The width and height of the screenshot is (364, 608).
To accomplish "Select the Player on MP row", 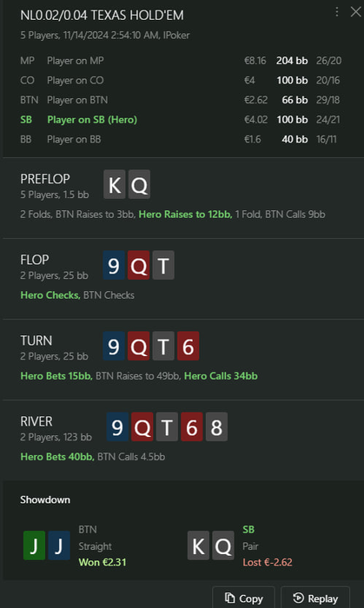I will 182,61.
